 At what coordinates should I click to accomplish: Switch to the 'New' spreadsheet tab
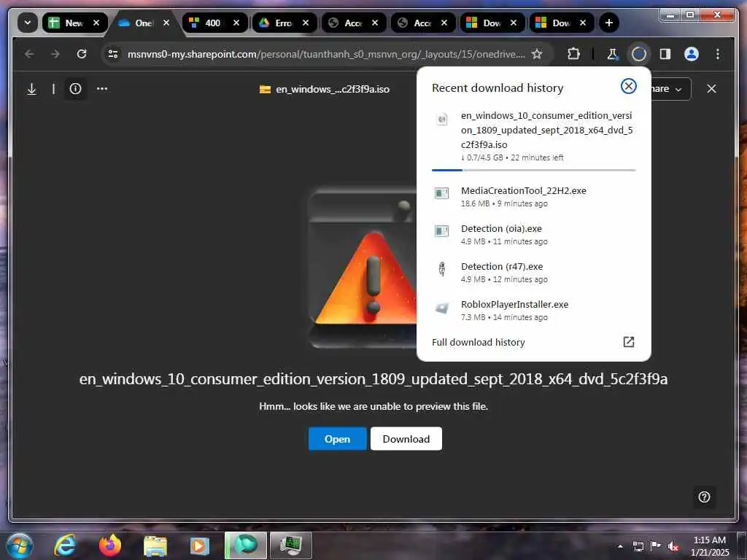(x=75, y=23)
